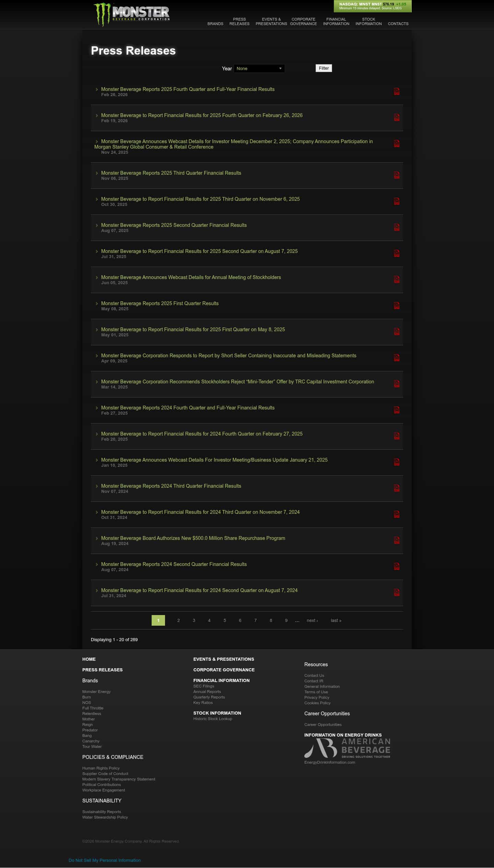The width and height of the screenshot is (494, 868).
Task: Open PDF icon for Jan 10, 2025 release
Action: (397, 462)
